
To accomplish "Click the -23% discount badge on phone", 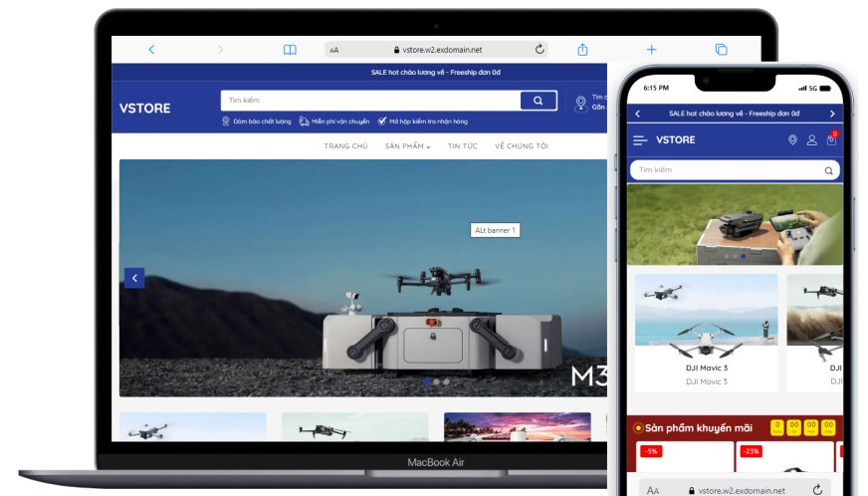I will pyautogui.click(x=751, y=451).
